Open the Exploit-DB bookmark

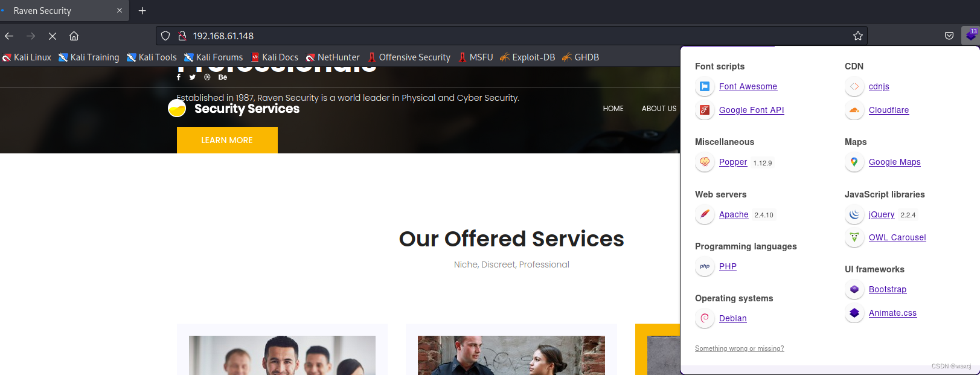pyautogui.click(x=527, y=57)
